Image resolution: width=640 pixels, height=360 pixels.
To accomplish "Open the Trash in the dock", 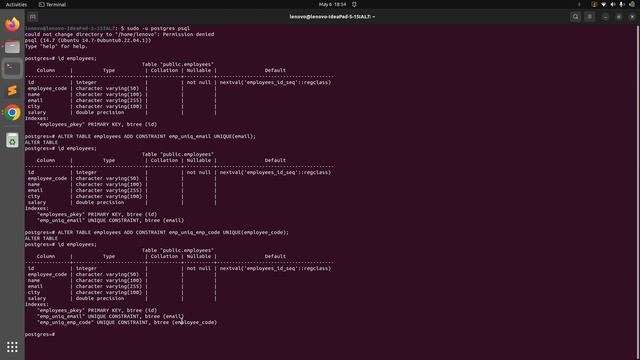I will (x=12, y=140).
